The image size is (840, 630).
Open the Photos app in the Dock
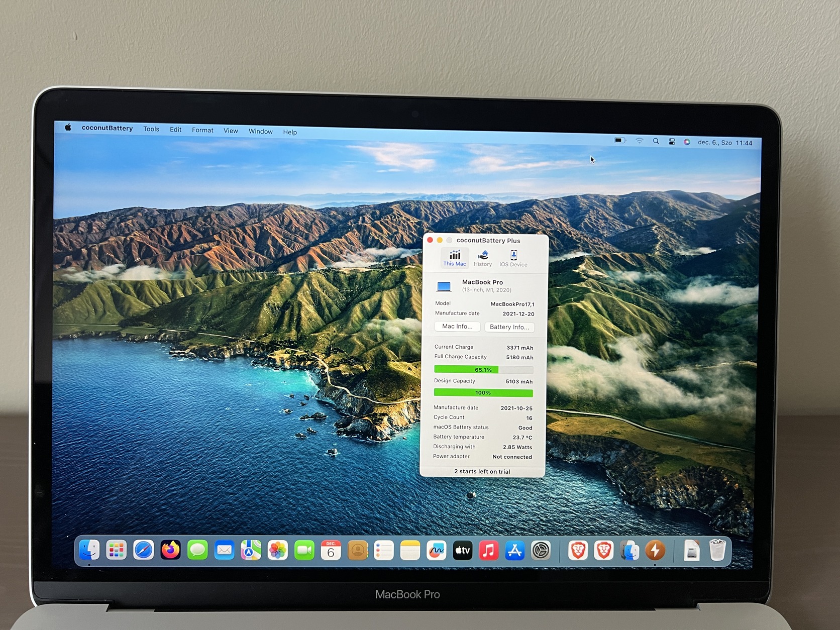(277, 551)
